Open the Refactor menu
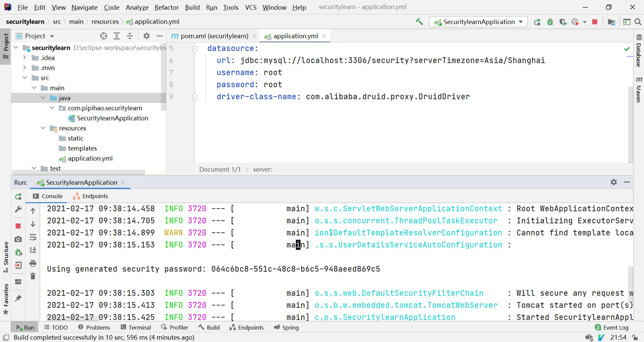 (x=166, y=7)
